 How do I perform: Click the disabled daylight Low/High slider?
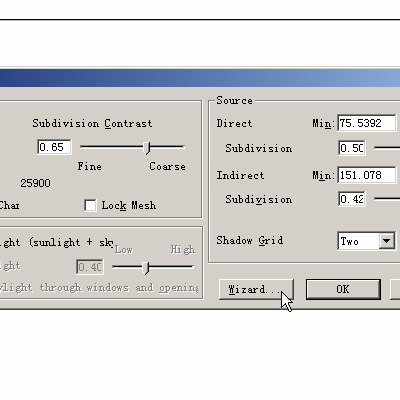point(153,267)
